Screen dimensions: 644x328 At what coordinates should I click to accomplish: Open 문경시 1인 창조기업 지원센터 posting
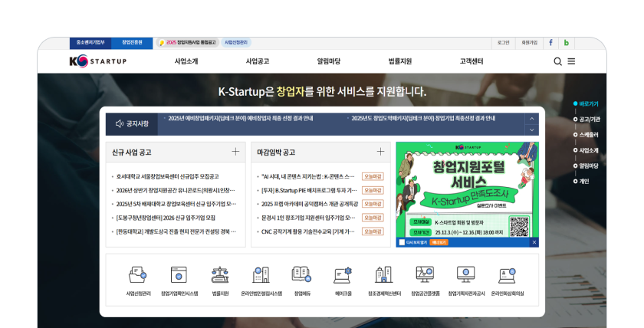pyautogui.click(x=308, y=218)
